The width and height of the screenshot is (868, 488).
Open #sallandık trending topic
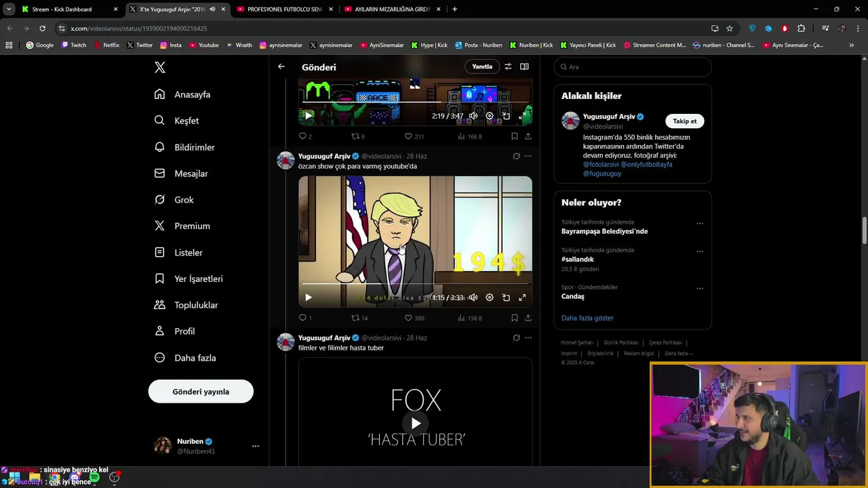point(578,259)
